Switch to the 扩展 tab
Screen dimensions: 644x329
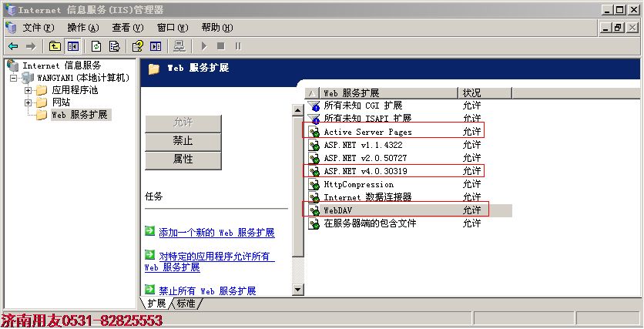156,304
